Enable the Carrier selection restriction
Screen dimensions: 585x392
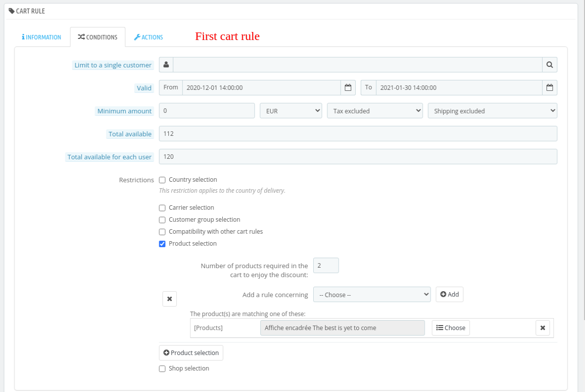pos(162,208)
